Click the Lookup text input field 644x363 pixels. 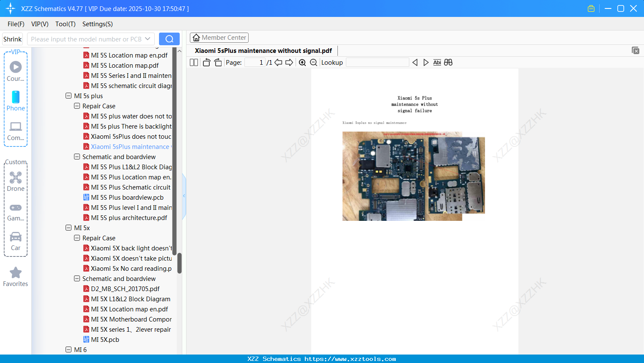pyautogui.click(x=377, y=62)
